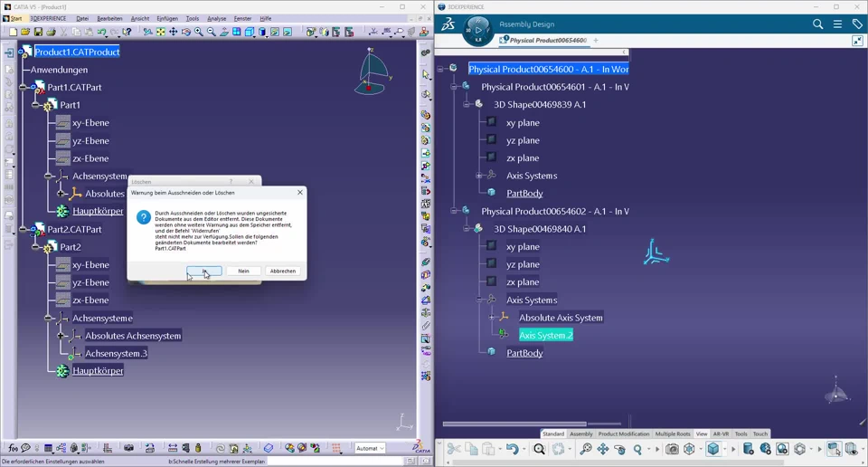Select the Pan arrows icon in 3DEXPERIENCE
The width and height of the screenshot is (868, 467).
pyautogui.click(x=602, y=449)
